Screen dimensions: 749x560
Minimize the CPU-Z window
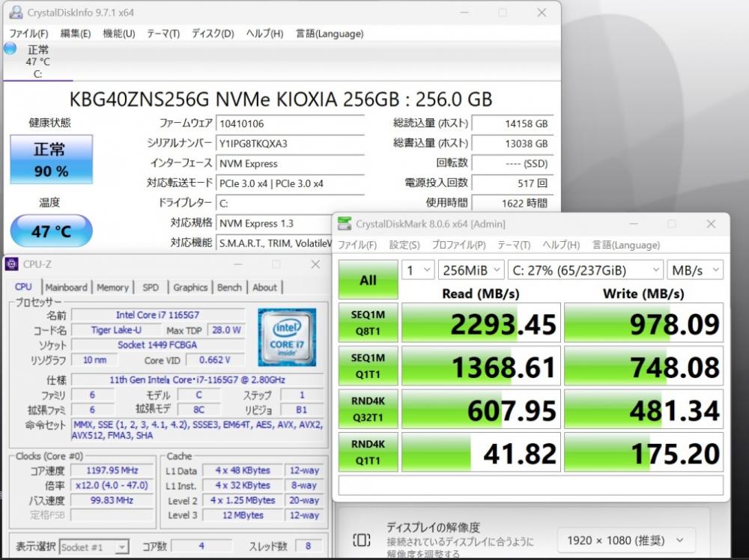237,264
